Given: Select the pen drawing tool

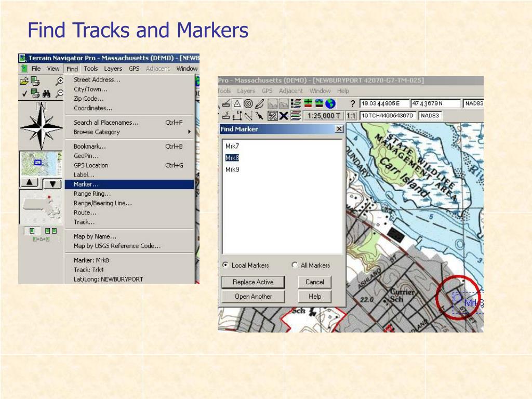Looking at the screenshot, I should [260, 103].
